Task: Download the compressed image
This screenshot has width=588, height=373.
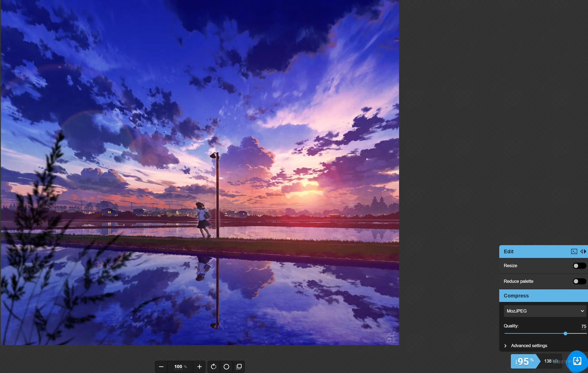Action: (577, 361)
